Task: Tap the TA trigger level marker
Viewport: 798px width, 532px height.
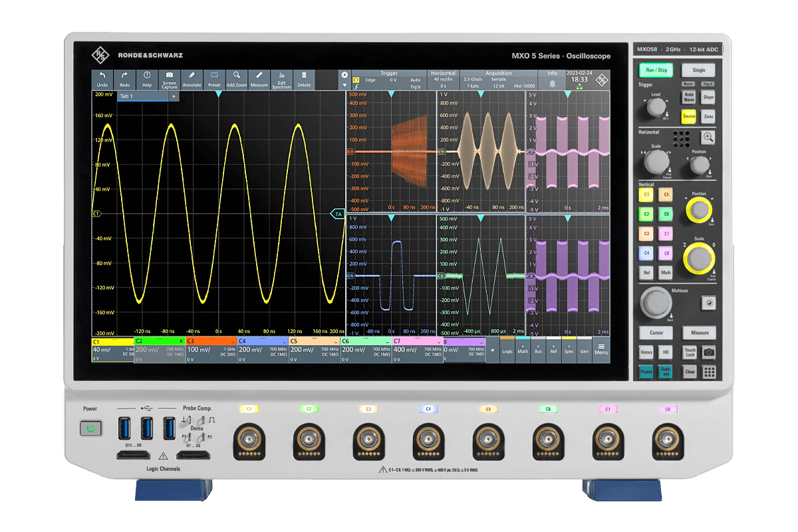Action: coord(337,213)
